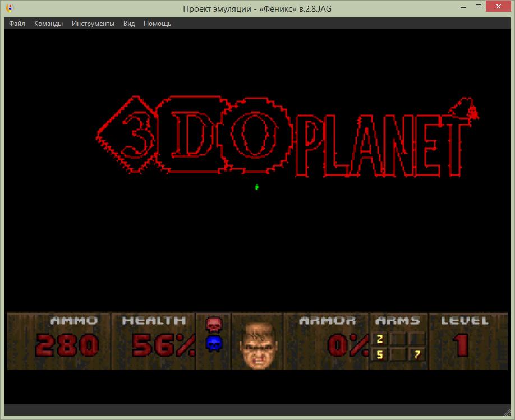
Task: Open the Помощь menu
Action: tap(157, 24)
